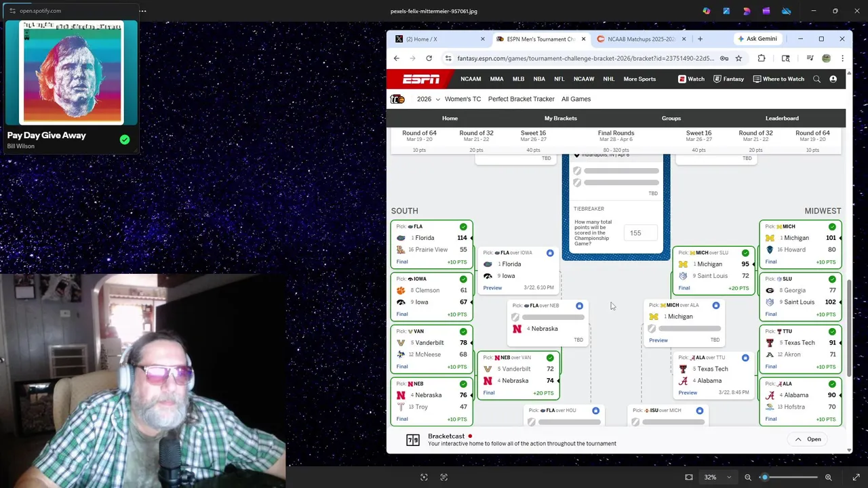Close the NCAAB Matchups tab
This screenshot has height=488, width=868.
coord(684,39)
